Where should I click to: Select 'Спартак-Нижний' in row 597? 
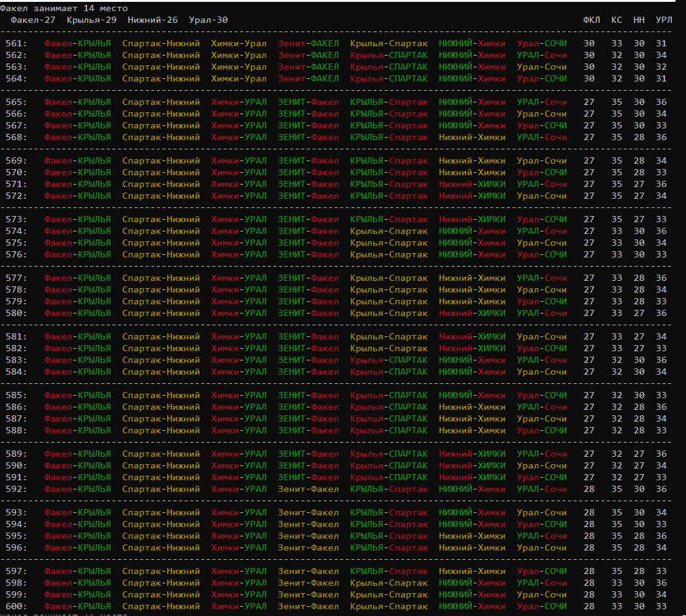coord(161,571)
